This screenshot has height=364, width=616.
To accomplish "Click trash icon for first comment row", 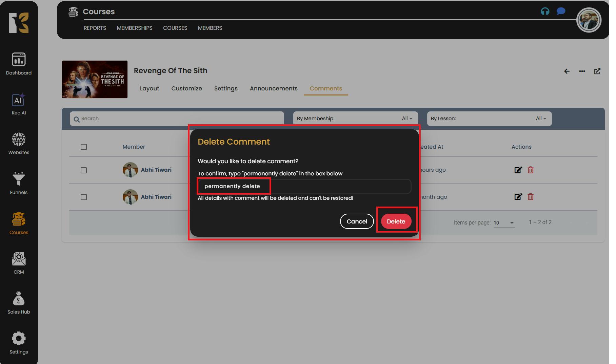I will coord(531,170).
